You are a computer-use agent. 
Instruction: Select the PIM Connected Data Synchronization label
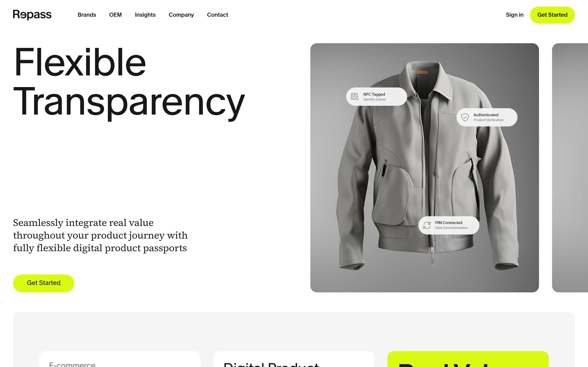click(449, 225)
